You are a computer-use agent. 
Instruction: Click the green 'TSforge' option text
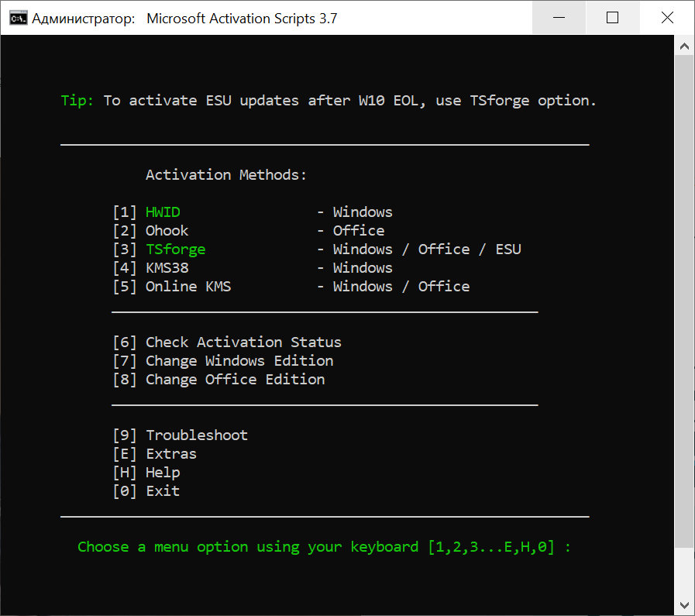(176, 249)
